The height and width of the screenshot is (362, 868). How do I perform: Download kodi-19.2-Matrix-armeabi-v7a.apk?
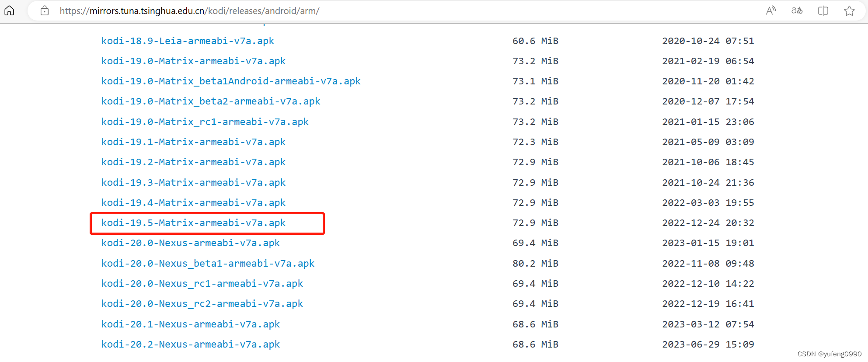coord(193,162)
